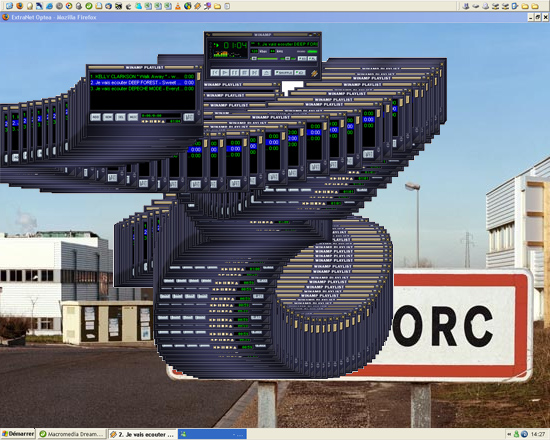Screen dimensions: 550x440
Task: Click the blue active taskbar button
Action: coord(212,434)
